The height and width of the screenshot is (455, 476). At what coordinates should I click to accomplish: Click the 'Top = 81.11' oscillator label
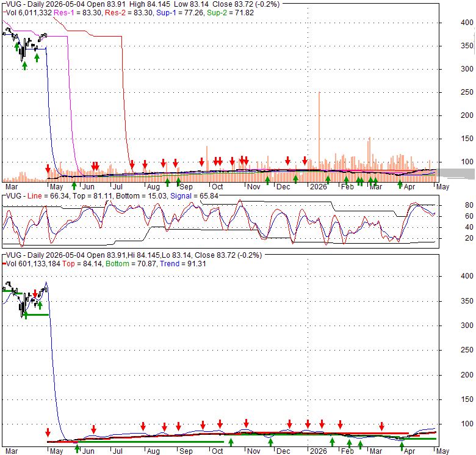point(93,196)
